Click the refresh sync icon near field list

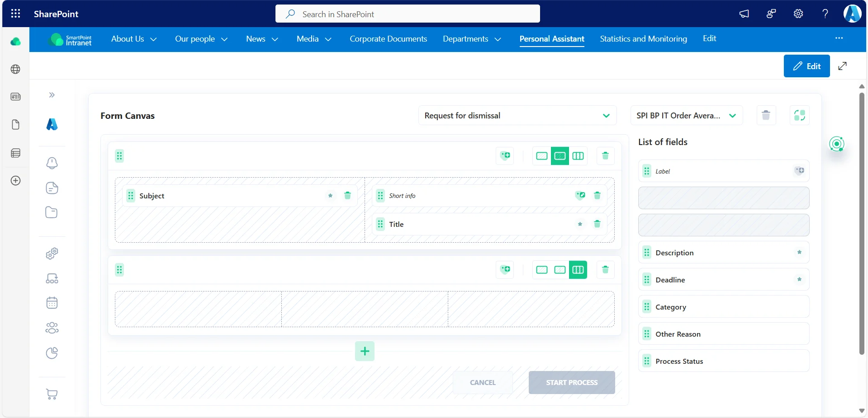pos(799,115)
